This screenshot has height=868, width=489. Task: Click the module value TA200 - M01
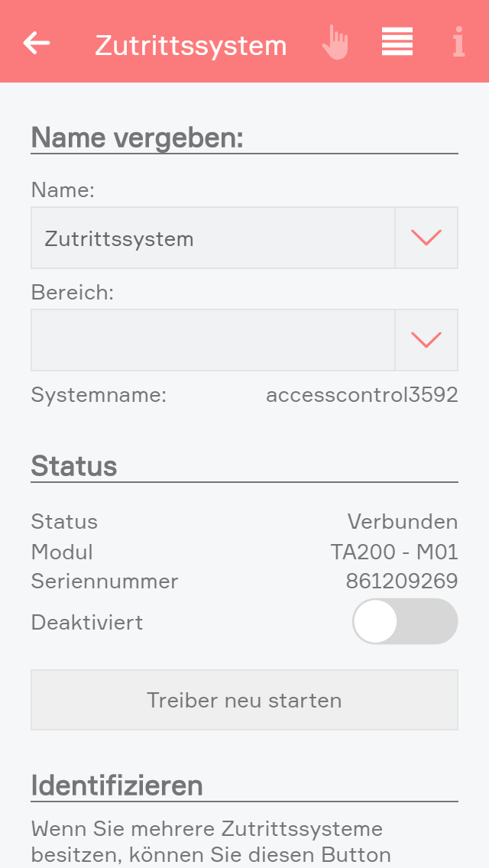tap(393, 552)
